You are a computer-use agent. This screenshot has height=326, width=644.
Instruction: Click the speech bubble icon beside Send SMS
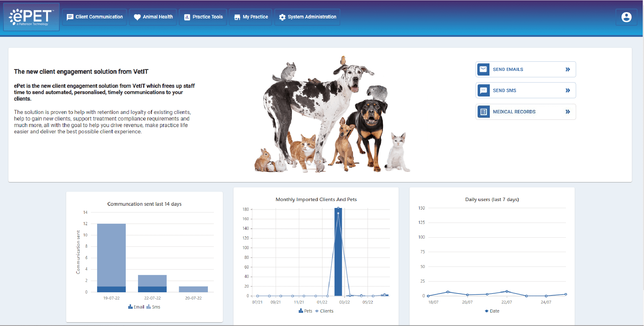point(483,91)
